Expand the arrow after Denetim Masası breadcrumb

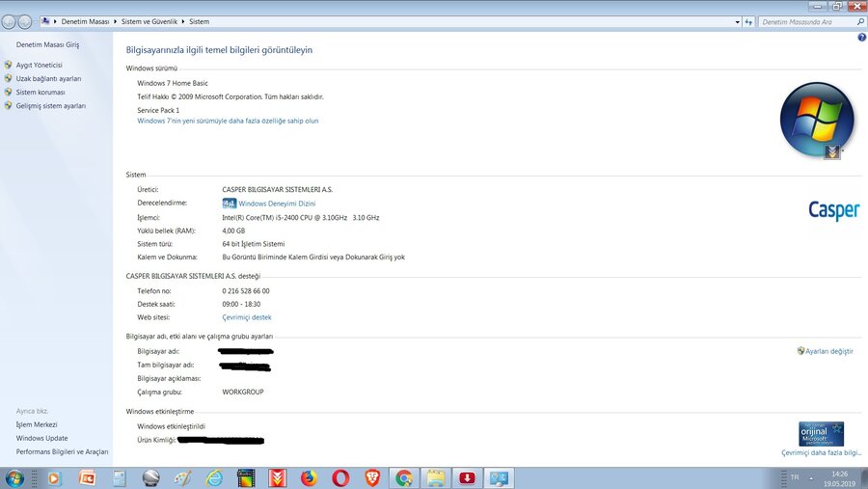click(115, 21)
